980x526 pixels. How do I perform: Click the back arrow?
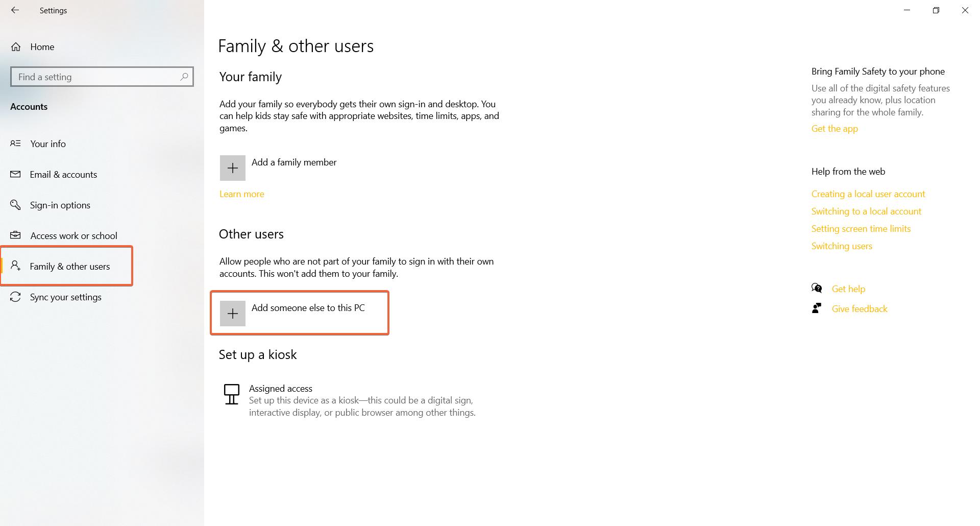point(15,10)
